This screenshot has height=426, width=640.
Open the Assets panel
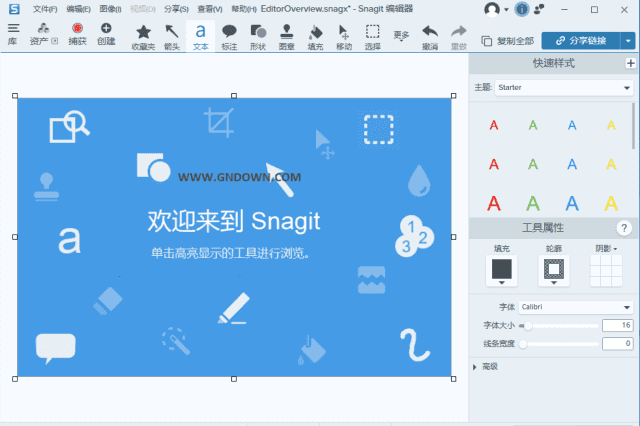pyautogui.click(x=43, y=33)
